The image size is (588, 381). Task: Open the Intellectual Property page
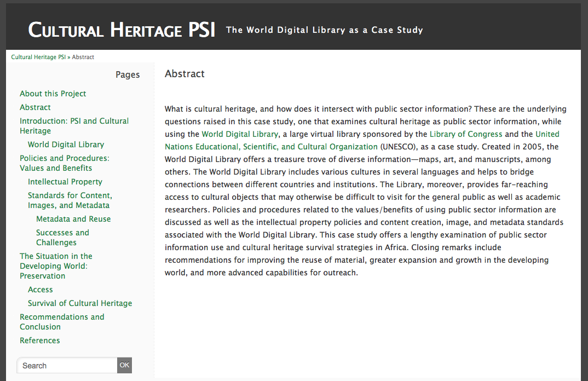(x=65, y=182)
